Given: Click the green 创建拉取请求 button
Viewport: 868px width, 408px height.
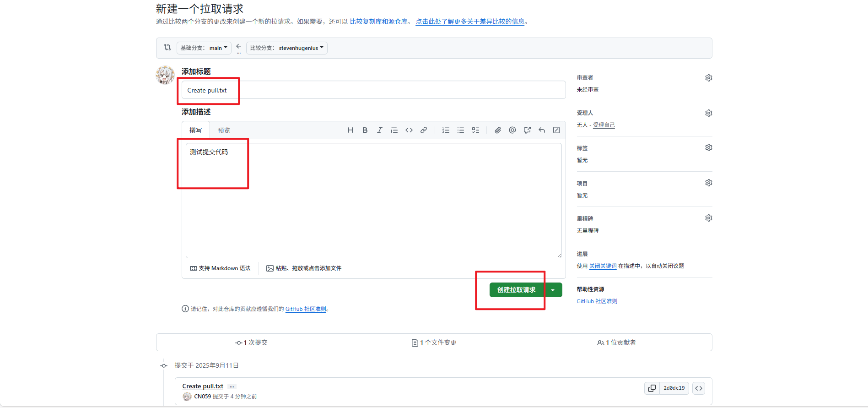Looking at the screenshot, I should click(516, 290).
